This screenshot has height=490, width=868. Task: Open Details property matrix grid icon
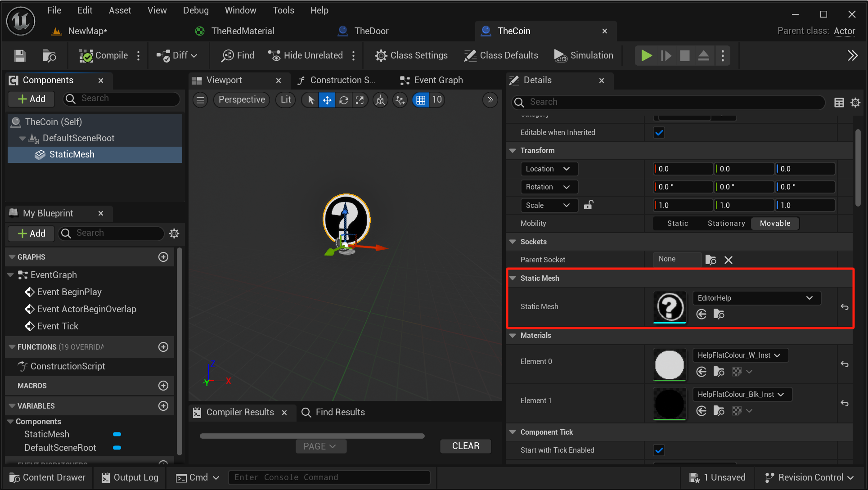click(x=839, y=103)
